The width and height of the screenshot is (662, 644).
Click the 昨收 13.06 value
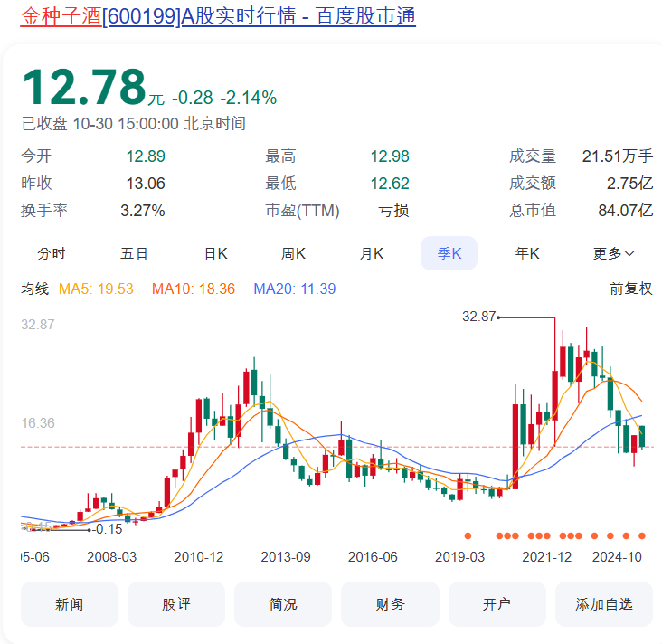click(146, 184)
